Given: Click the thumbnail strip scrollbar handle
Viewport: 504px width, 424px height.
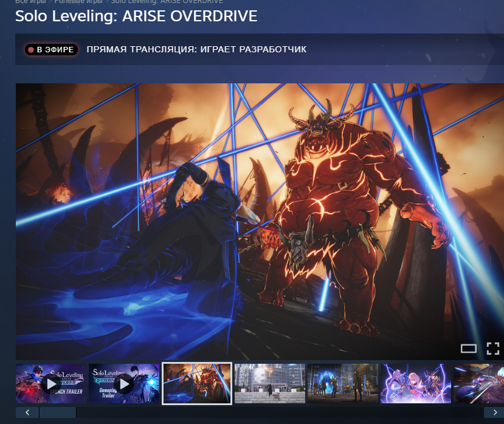Looking at the screenshot, I should 58,412.
